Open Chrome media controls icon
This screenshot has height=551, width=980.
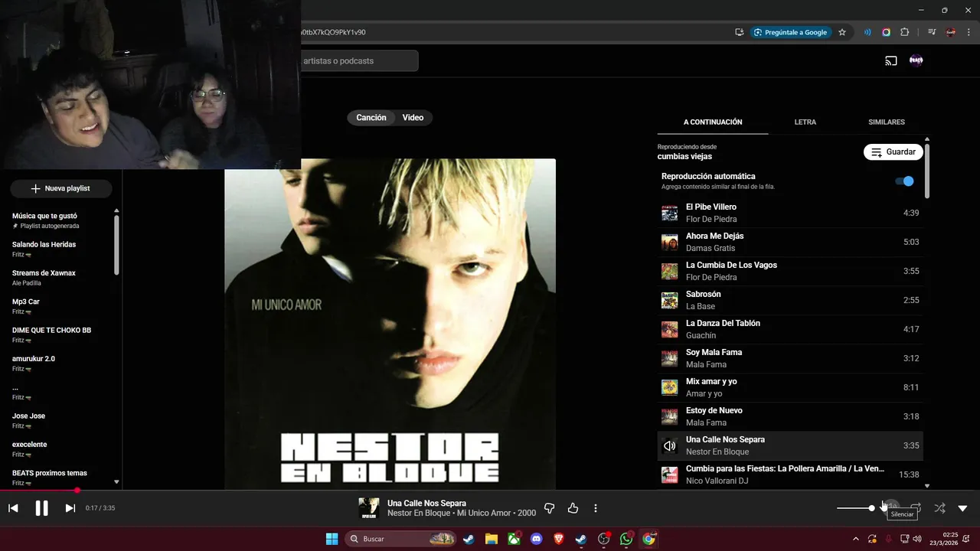[x=932, y=32]
